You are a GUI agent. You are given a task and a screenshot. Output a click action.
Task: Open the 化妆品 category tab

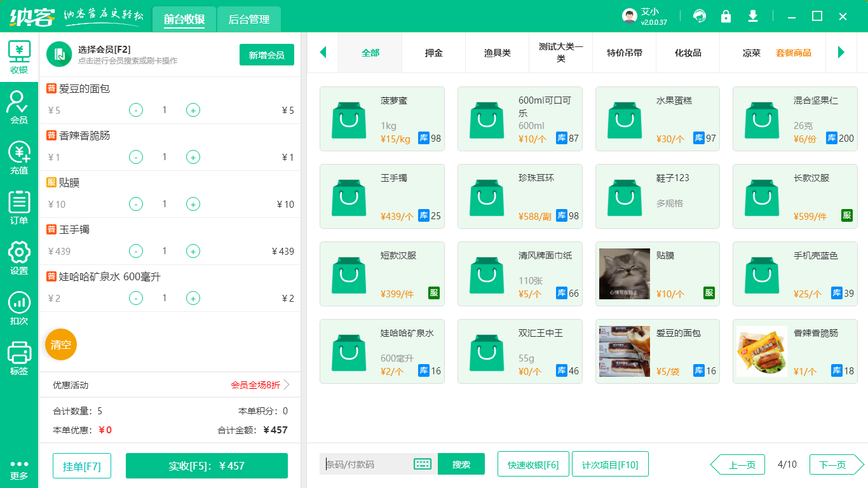[x=688, y=53]
